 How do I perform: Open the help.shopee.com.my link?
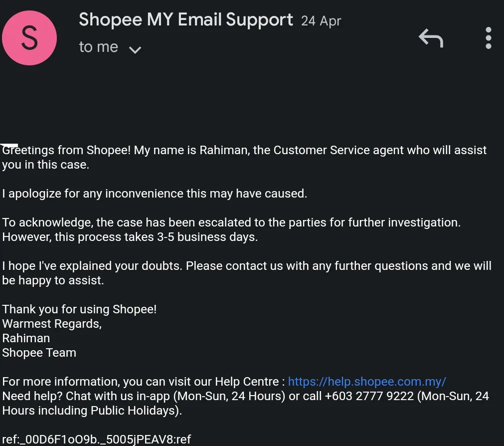pyautogui.click(x=367, y=381)
